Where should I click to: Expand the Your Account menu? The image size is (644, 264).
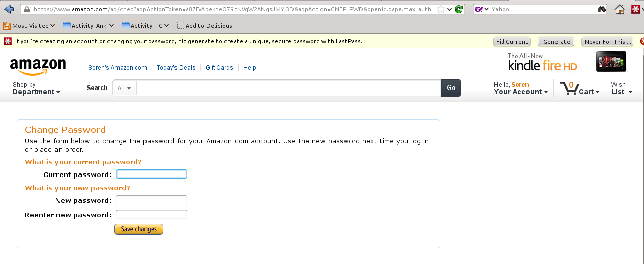521,89
